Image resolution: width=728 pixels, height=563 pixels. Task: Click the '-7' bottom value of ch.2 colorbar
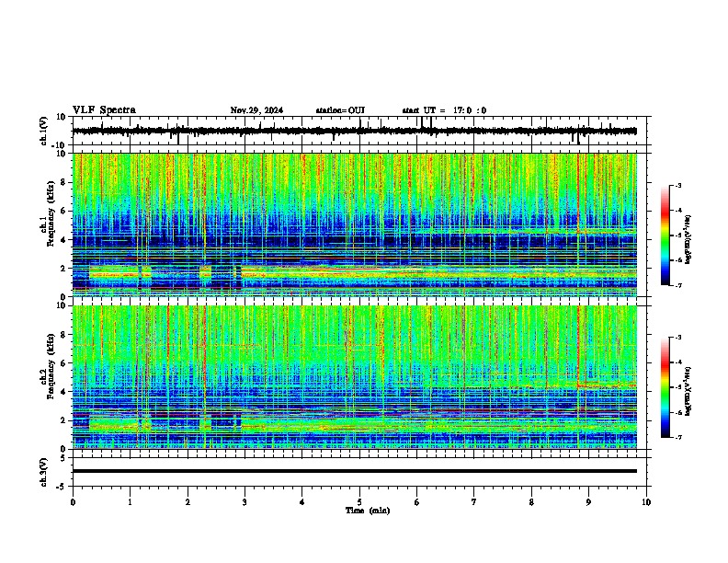[677, 437]
